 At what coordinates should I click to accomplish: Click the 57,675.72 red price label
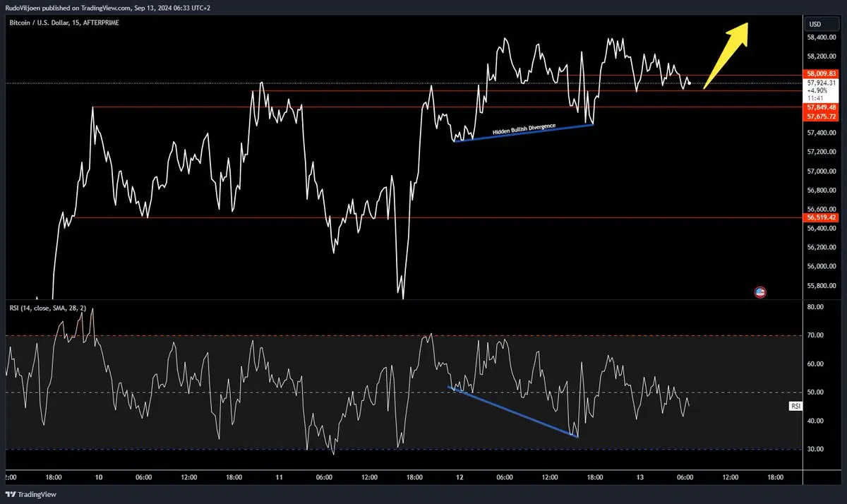pyautogui.click(x=822, y=116)
